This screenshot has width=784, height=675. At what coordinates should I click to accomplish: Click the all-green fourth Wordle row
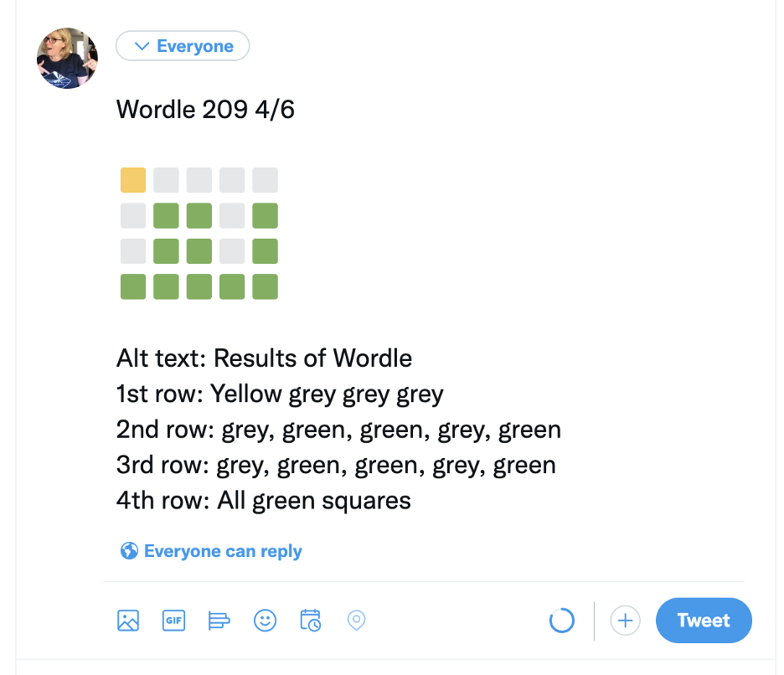(199, 286)
